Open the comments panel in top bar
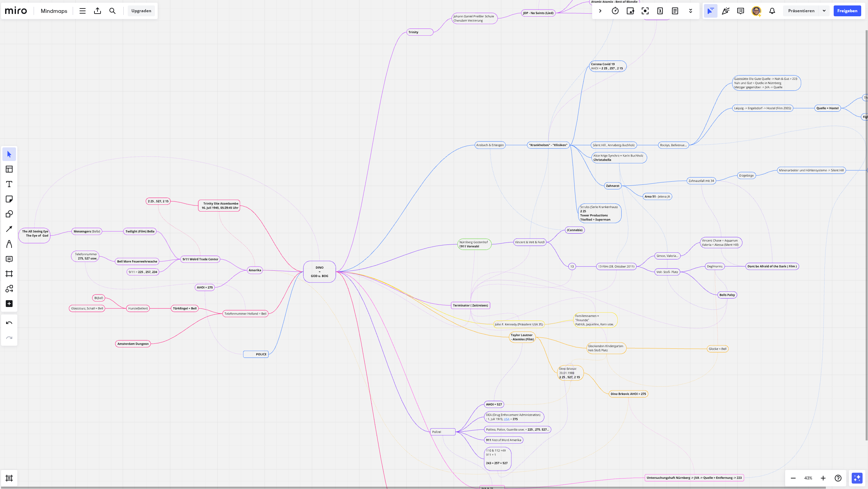868x489 pixels. click(x=741, y=11)
